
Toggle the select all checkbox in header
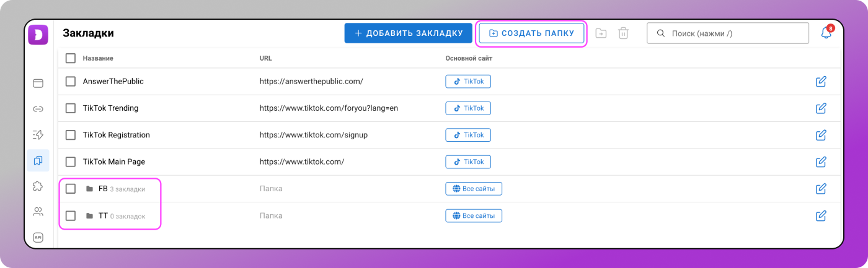coord(71,58)
